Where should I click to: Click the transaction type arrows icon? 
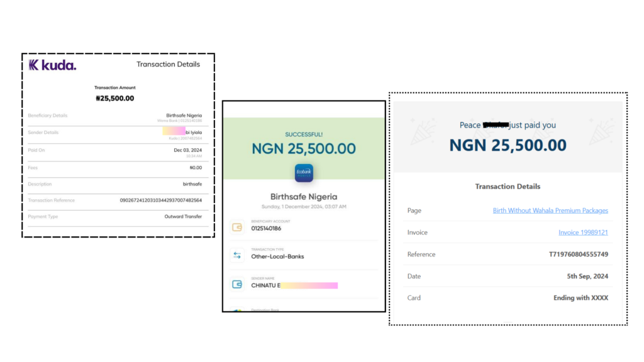[x=237, y=255]
